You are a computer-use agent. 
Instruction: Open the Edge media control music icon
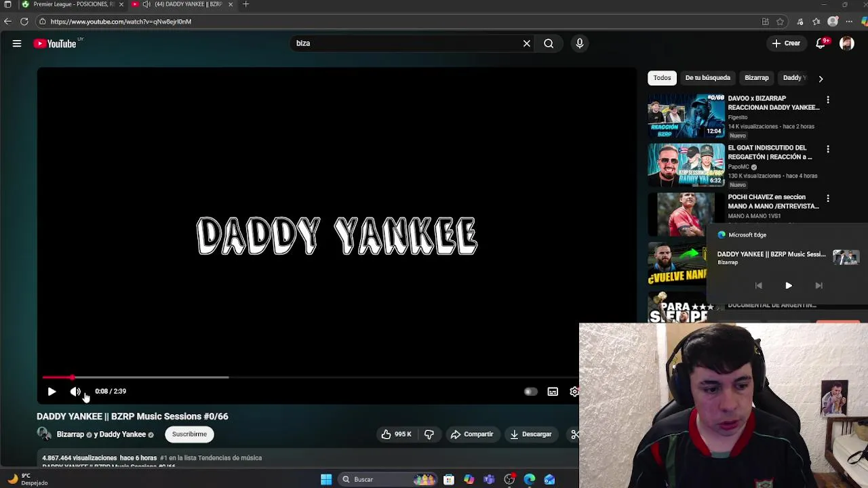click(800, 22)
